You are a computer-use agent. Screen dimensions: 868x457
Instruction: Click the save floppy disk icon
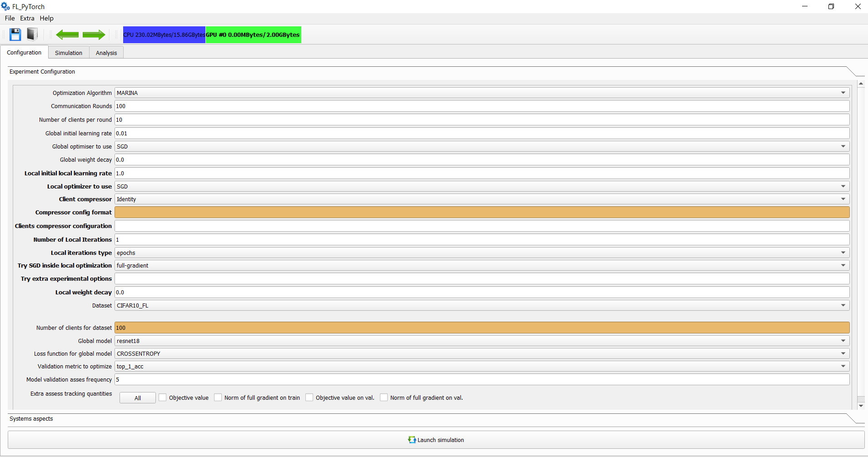pyautogui.click(x=15, y=35)
